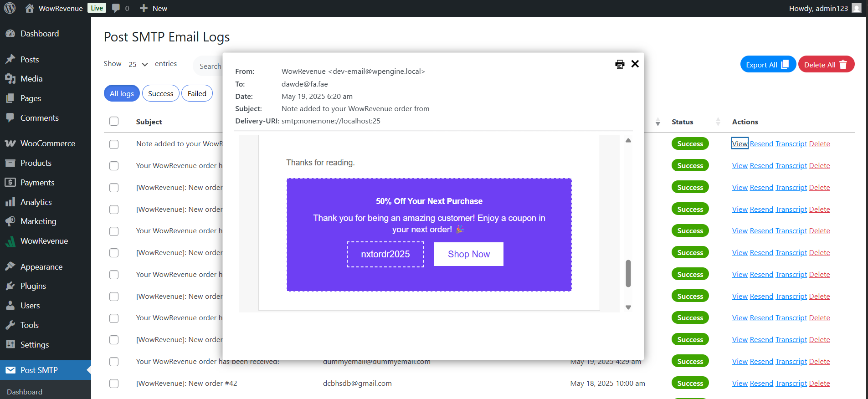Print the email with the printer icon

point(620,64)
